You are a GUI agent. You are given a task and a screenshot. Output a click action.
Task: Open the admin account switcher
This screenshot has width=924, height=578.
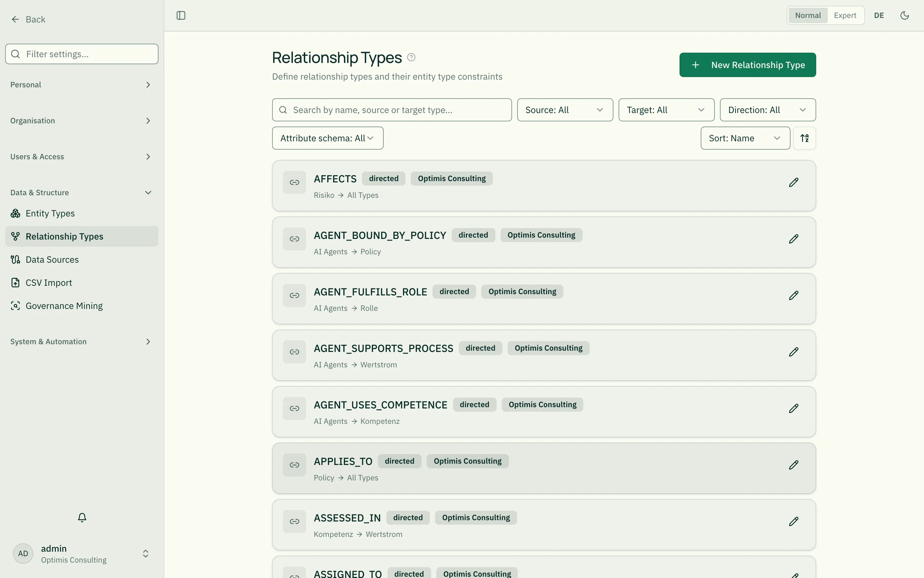pyautogui.click(x=82, y=554)
